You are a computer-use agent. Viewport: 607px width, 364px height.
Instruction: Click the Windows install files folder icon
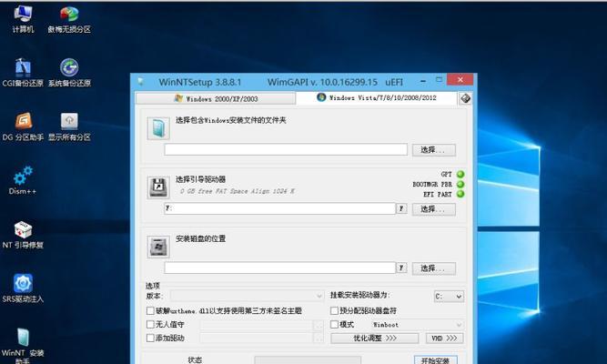(x=158, y=128)
